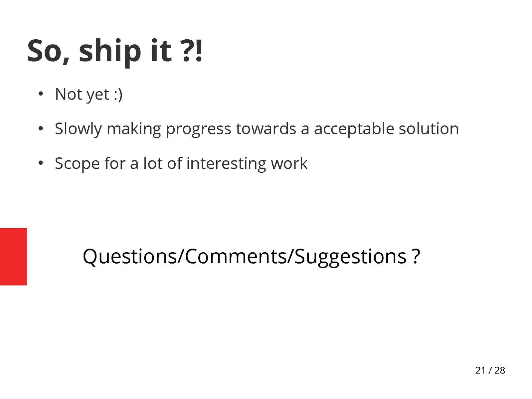Click the question mark after "Suggestions"
Screen dimensions: 532x399
[416, 257]
